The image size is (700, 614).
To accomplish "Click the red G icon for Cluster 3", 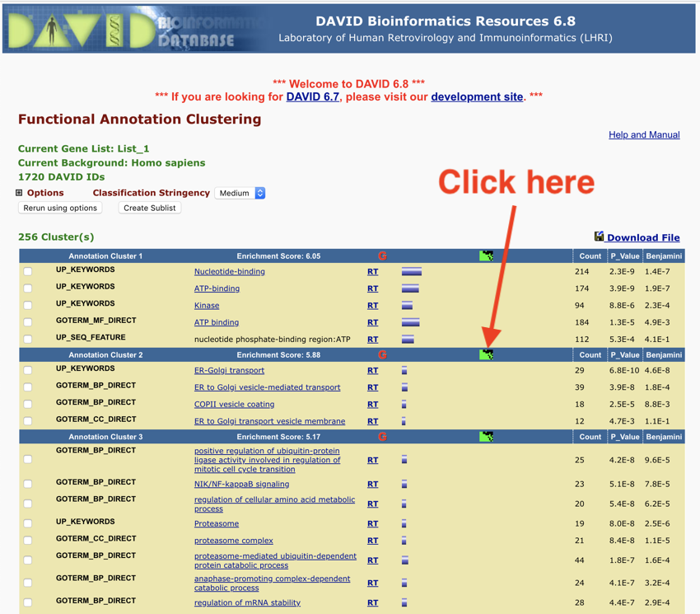I will coord(382,437).
